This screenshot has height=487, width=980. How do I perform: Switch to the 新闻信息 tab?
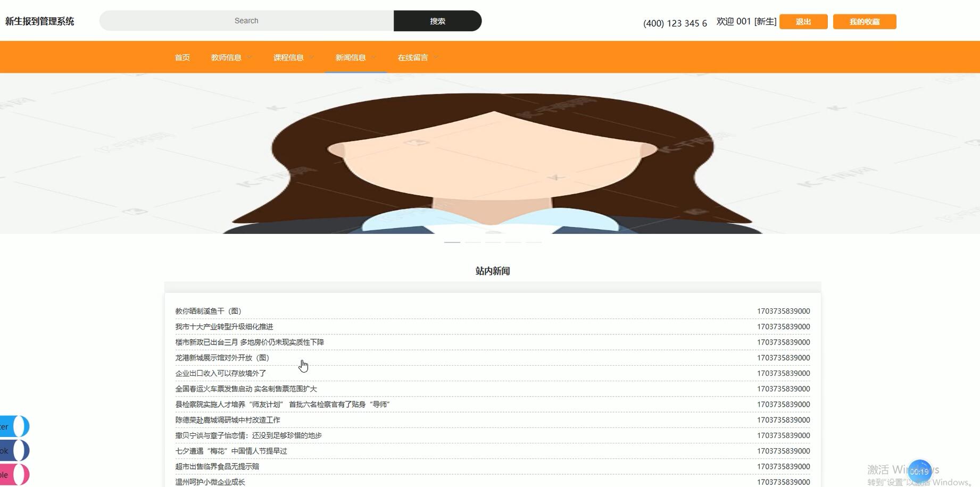click(351, 57)
